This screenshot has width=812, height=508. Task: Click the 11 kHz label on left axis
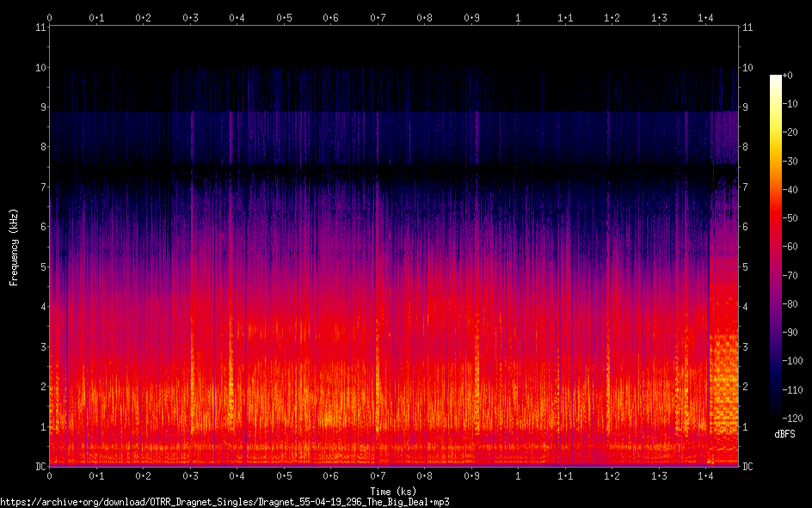pos(40,28)
